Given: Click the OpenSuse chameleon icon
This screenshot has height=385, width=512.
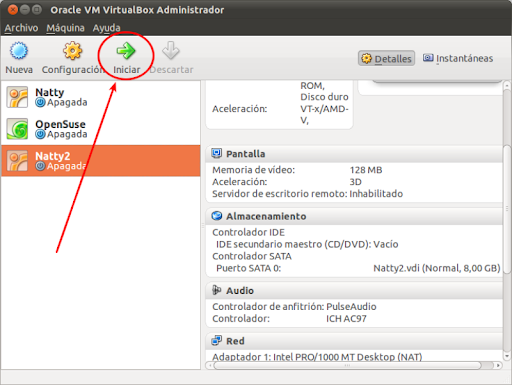Looking at the screenshot, I should point(17,129).
